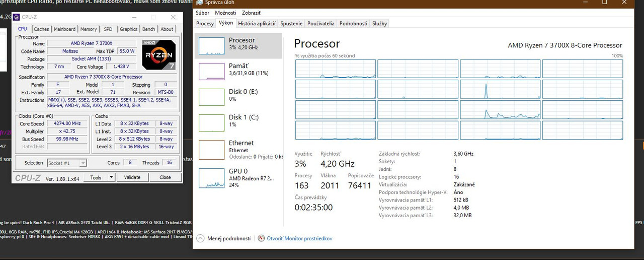Viewport: 644px width, 260px height.
Task: Click the Vlákna count 2011
Action: click(x=330, y=185)
